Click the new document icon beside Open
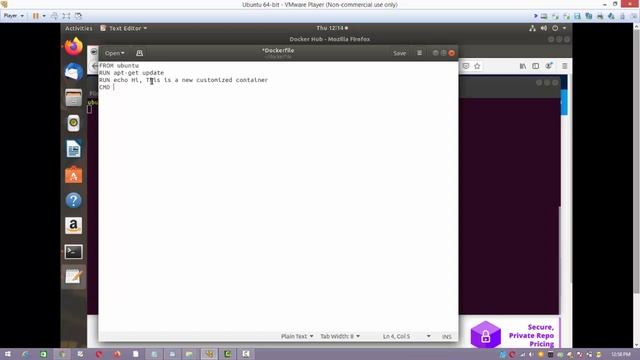Screen dimensions: 640x360 coord(139,53)
